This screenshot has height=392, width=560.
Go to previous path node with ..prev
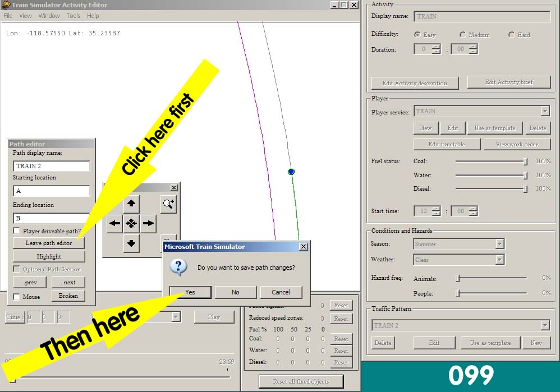tap(30, 282)
